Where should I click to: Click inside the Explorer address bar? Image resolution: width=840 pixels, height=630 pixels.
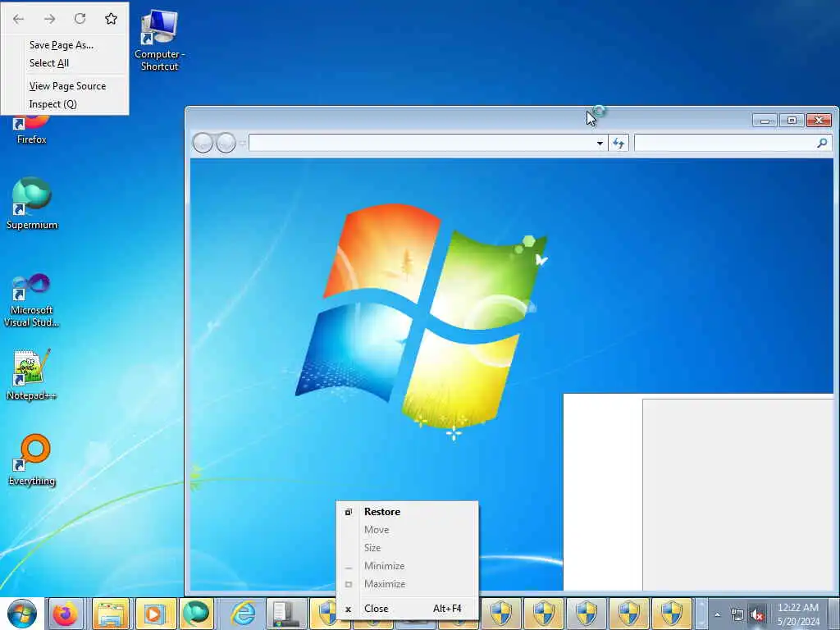422,143
